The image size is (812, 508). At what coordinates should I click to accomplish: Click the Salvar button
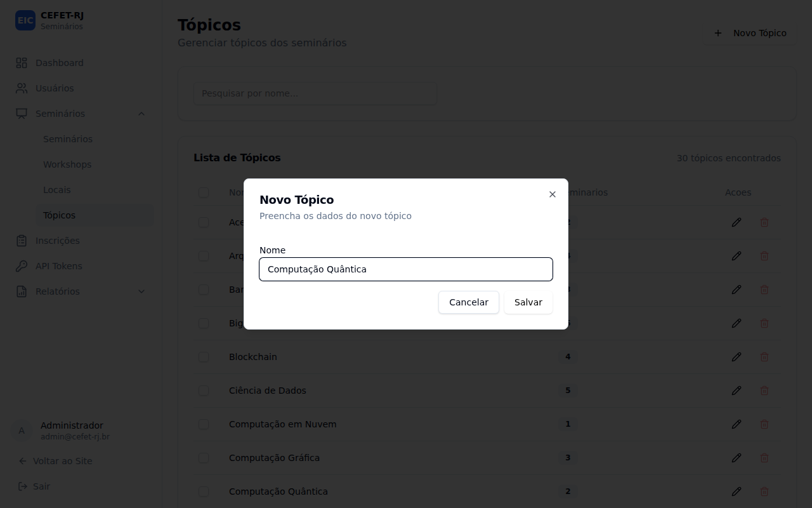click(x=528, y=302)
